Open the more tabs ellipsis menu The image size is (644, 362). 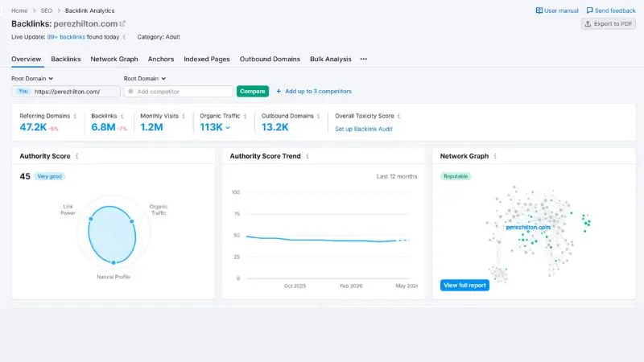click(364, 59)
